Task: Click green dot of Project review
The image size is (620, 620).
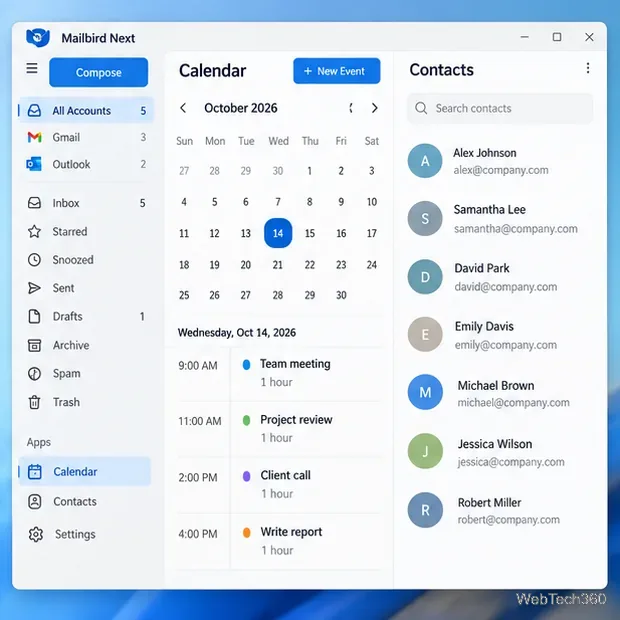Action: (x=246, y=420)
